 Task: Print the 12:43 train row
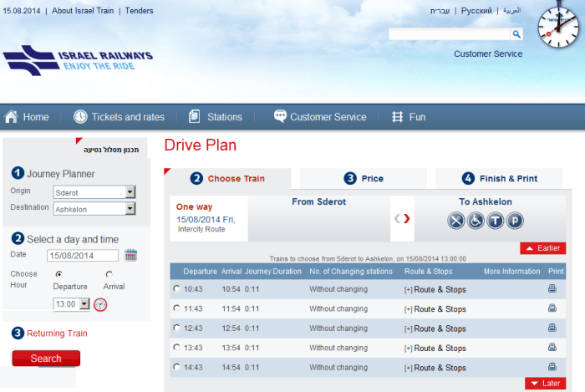(x=552, y=328)
